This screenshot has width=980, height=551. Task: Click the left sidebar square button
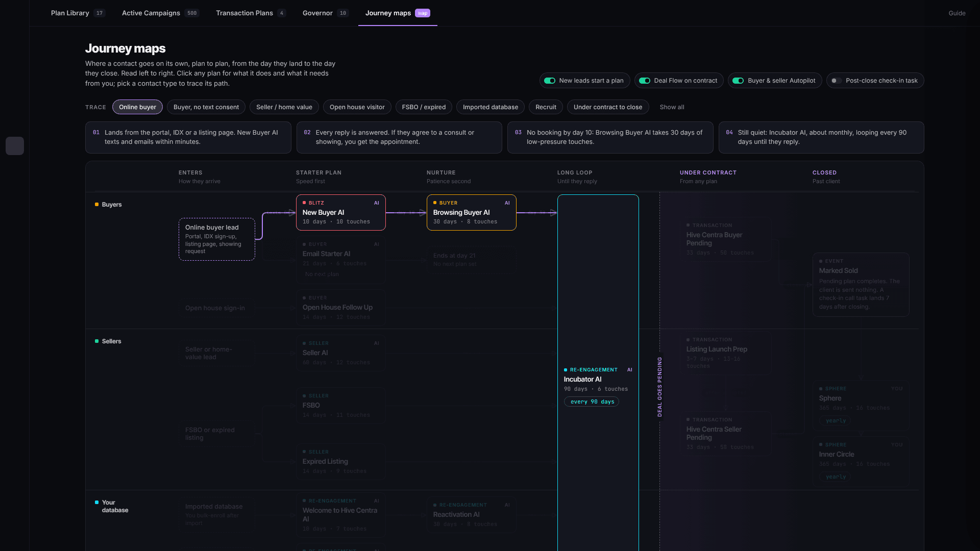pos(15,146)
